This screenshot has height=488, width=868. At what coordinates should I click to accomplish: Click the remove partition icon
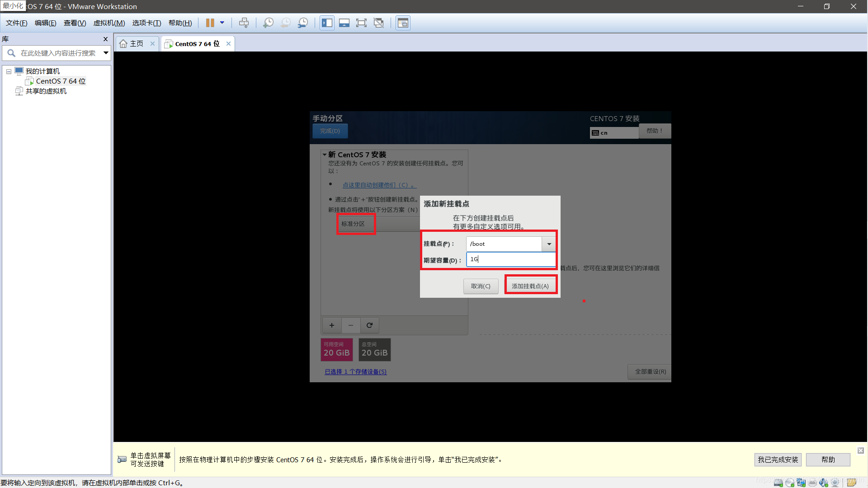[x=350, y=325]
